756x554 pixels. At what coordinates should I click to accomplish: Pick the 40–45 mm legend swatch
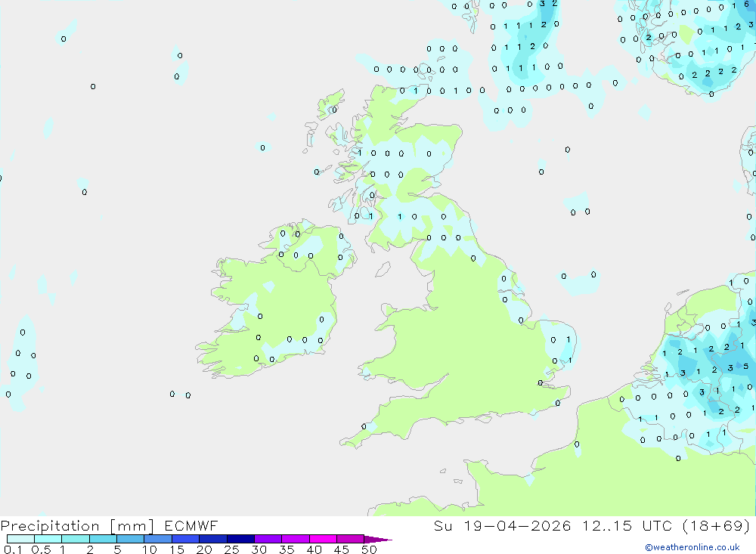pos(323,539)
